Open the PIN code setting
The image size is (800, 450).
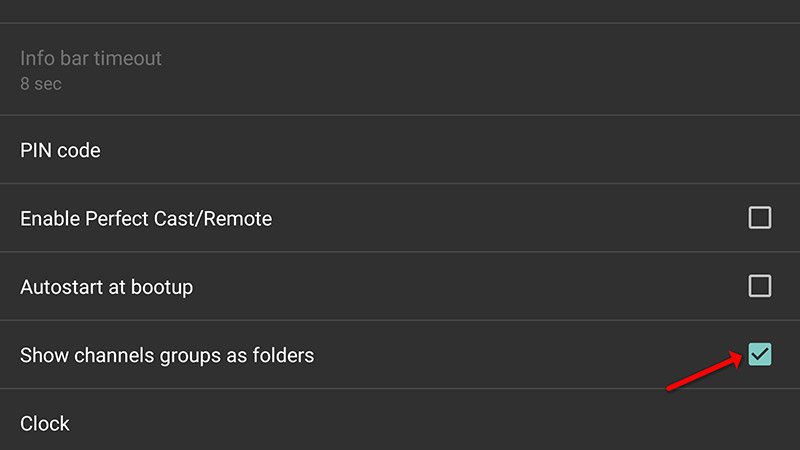point(60,150)
